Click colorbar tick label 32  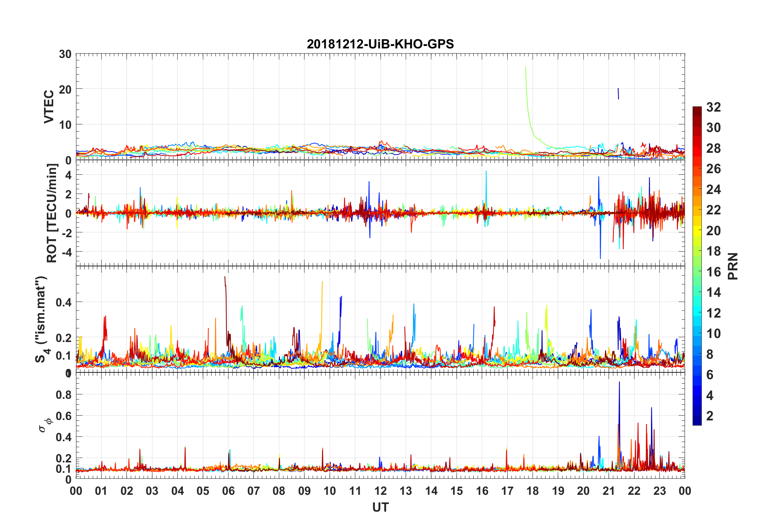click(x=713, y=107)
